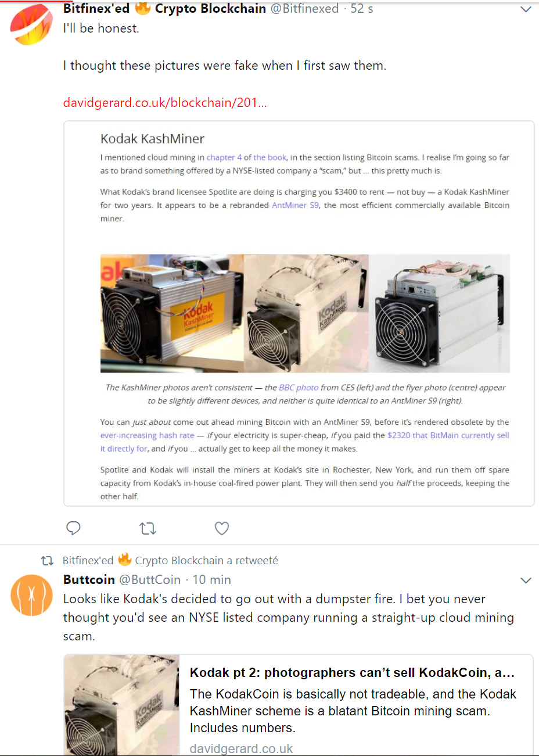Open Bitfinex'ed flame profile avatar

click(31, 23)
